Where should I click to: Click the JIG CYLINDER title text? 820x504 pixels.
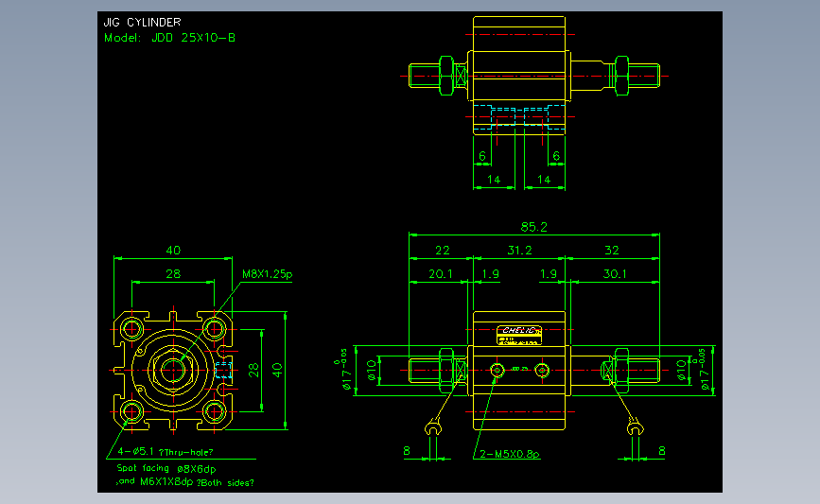[142, 23]
